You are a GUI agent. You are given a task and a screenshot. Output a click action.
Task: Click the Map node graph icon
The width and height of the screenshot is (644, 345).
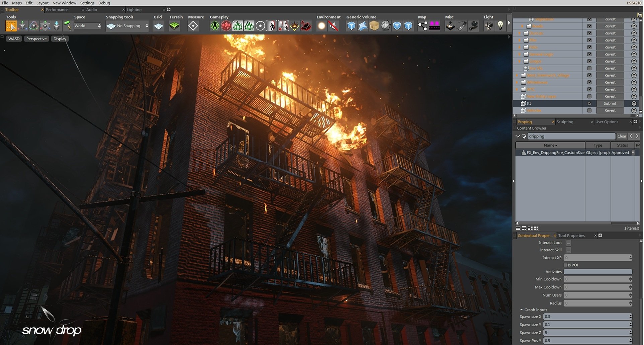click(423, 26)
